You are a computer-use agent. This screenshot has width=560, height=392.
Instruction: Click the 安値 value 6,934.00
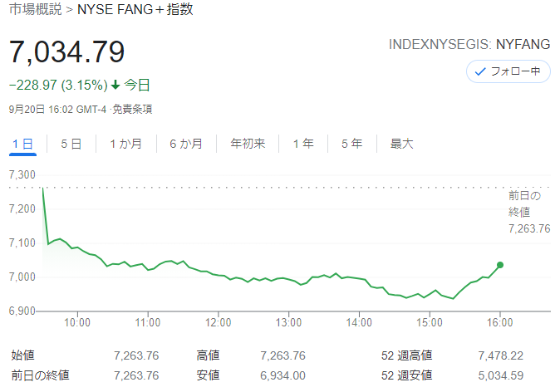(282, 375)
